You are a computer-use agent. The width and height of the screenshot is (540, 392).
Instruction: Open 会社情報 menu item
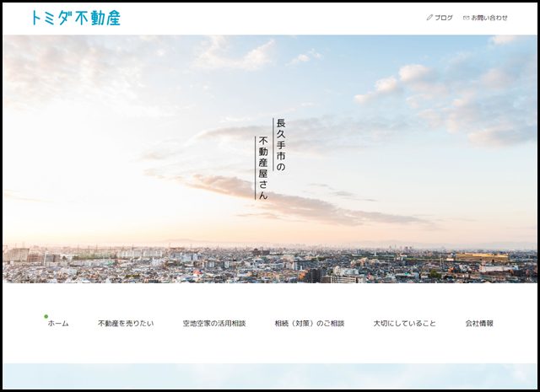(x=479, y=324)
